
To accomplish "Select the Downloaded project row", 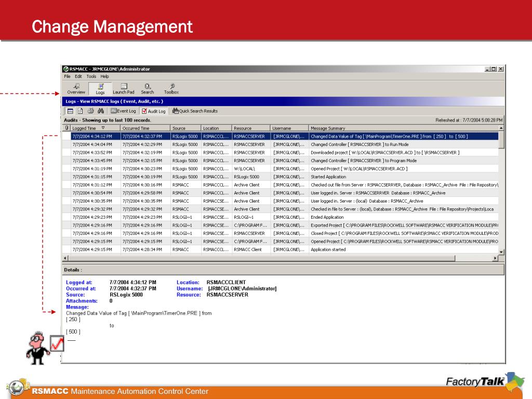I will click(x=280, y=153).
